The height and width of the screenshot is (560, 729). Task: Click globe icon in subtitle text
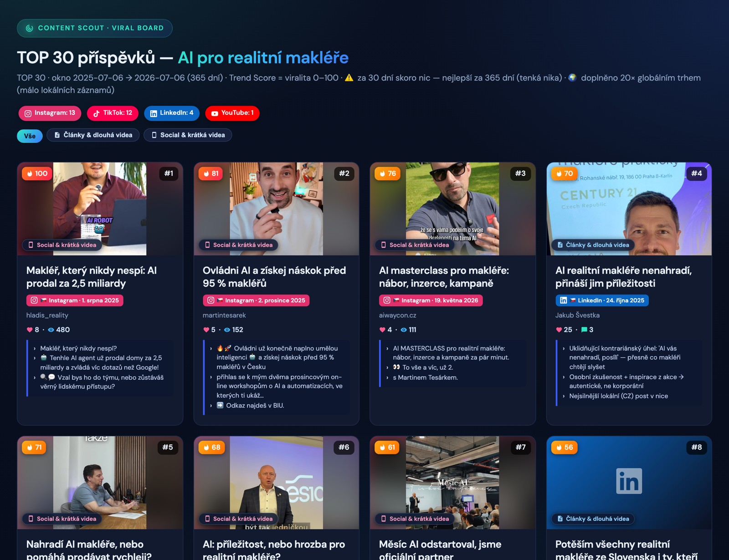point(572,78)
